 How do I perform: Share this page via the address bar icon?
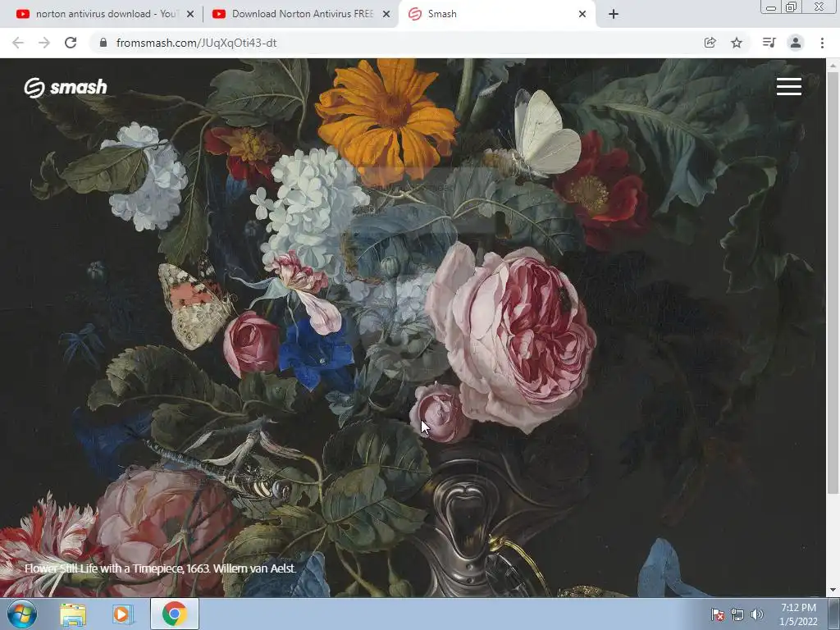[710, 43]
